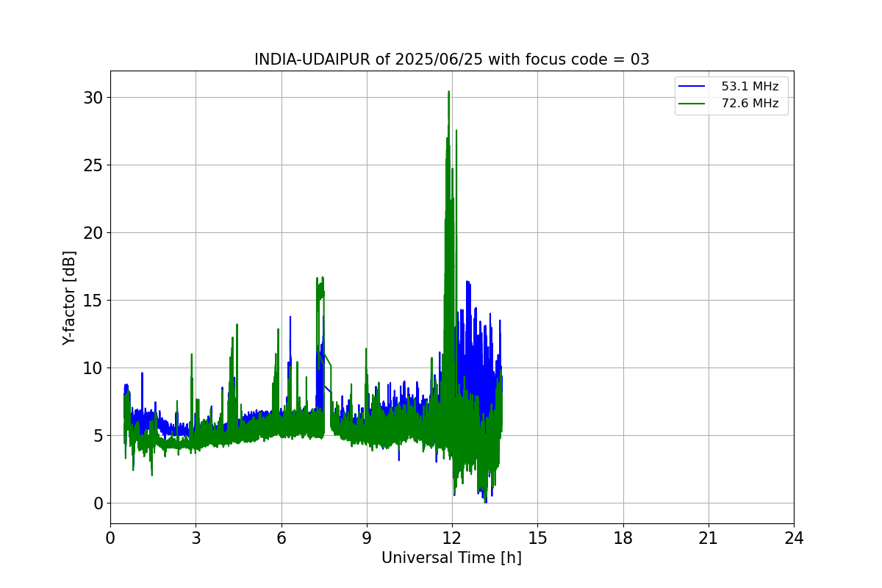882x588 pixels.
Task: Select the 53.1 MHz legend label
Action: coord(750,87)
